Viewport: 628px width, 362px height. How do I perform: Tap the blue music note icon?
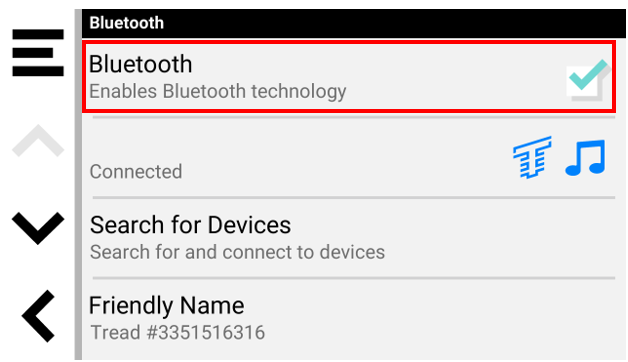[x=586, y=157]
